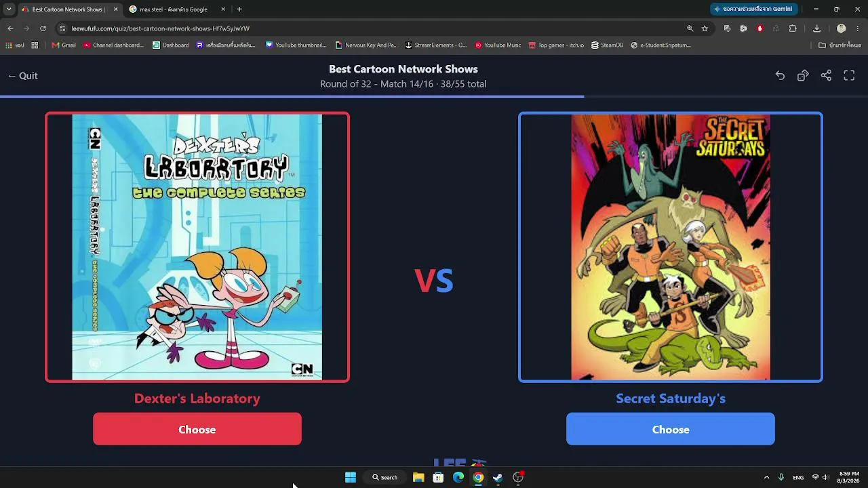Viewport: 868px width, 488px height.
Task: Show hidden system tray icons
Action: 766,477
